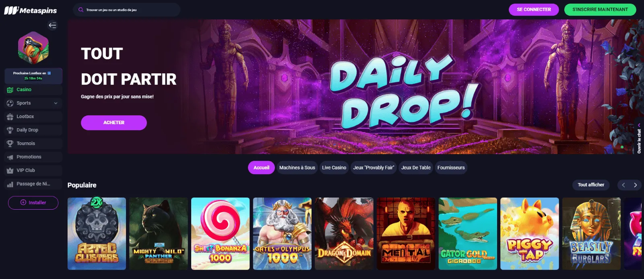This screenshot has width=644, height=279.
Task: Open Lootbox gift icon in sidebar
Action: tap(10, 117)
